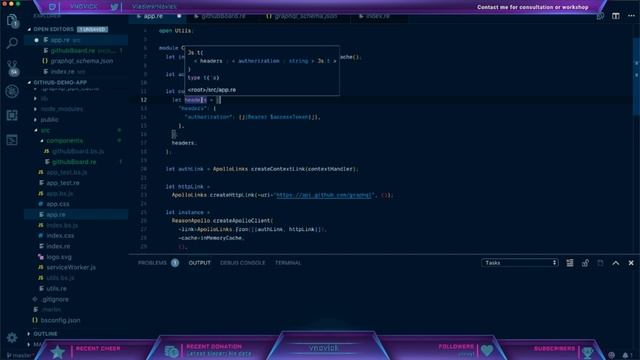Click the 1 UNSAVED badge in Open Editors
The width and height of the screenshot is (640, 360).
click(x=92, y=29)
